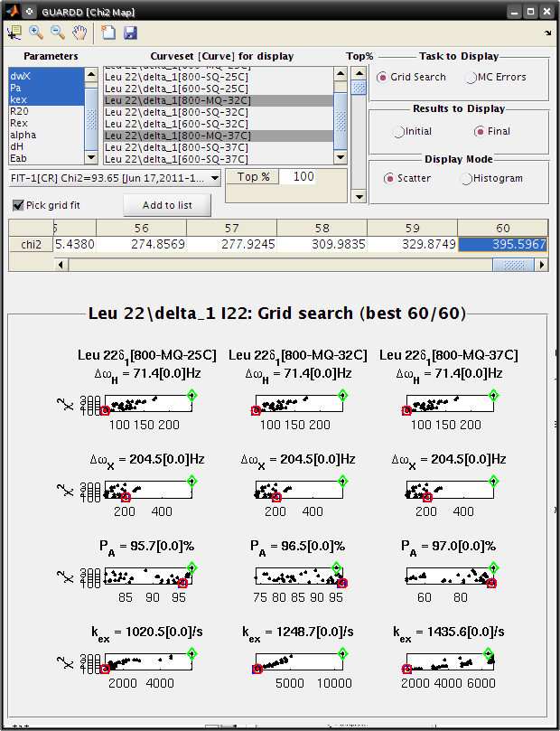Open the FIT-1[CR] Chi2=93.65 dropdown

click(x=115, y=178)
